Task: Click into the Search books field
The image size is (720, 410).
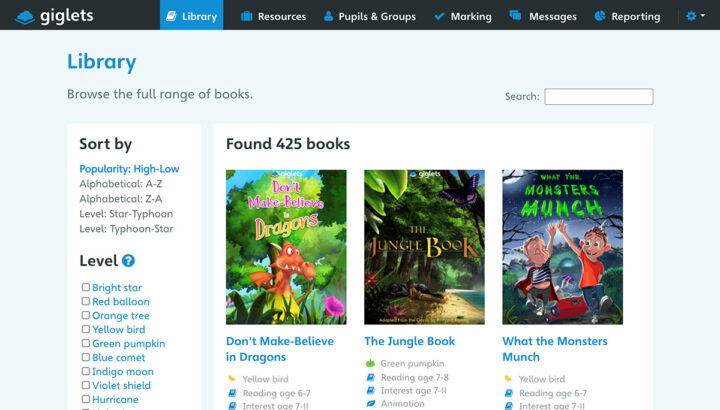Action: (598, 97)
